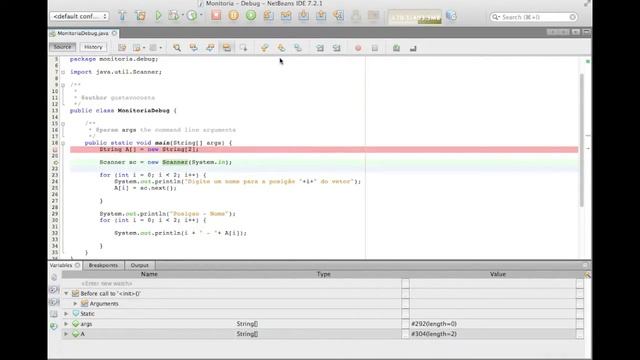Viewport: 640px width, 360px height.
Task: Click the Find Next Occurrence icon
Action: [x=210, y=48]
